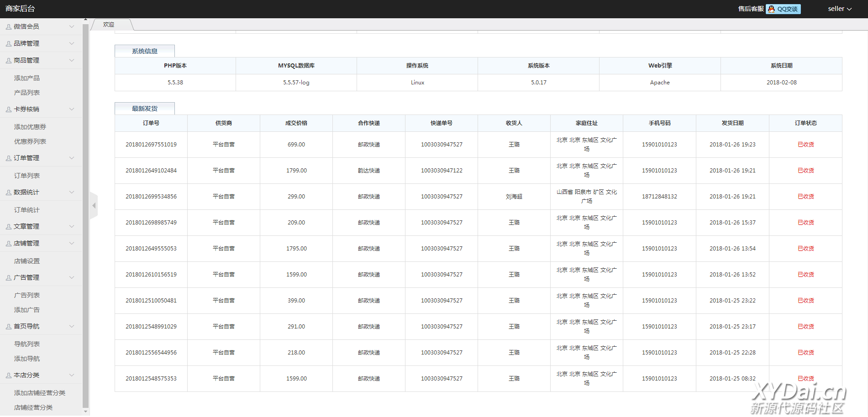Collapse the 订单管理 menu chevron
868x417 pixels.
[x=72, y=158]
